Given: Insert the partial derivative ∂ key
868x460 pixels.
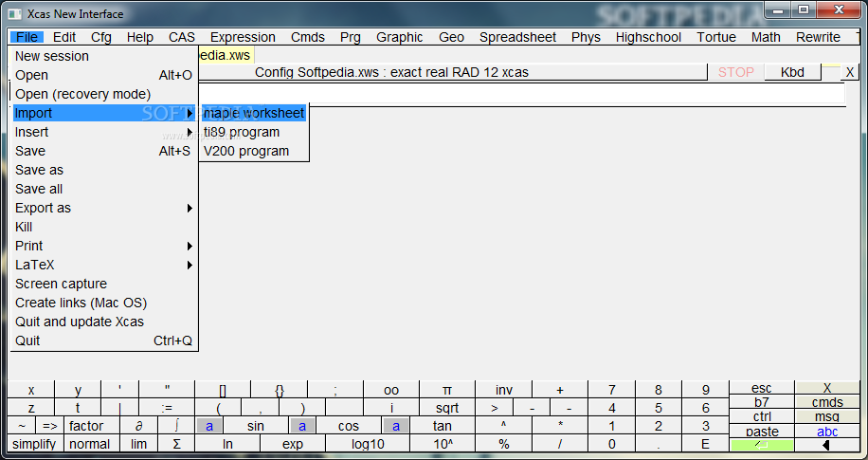Looking at the screenshot, I should [139, 426].
